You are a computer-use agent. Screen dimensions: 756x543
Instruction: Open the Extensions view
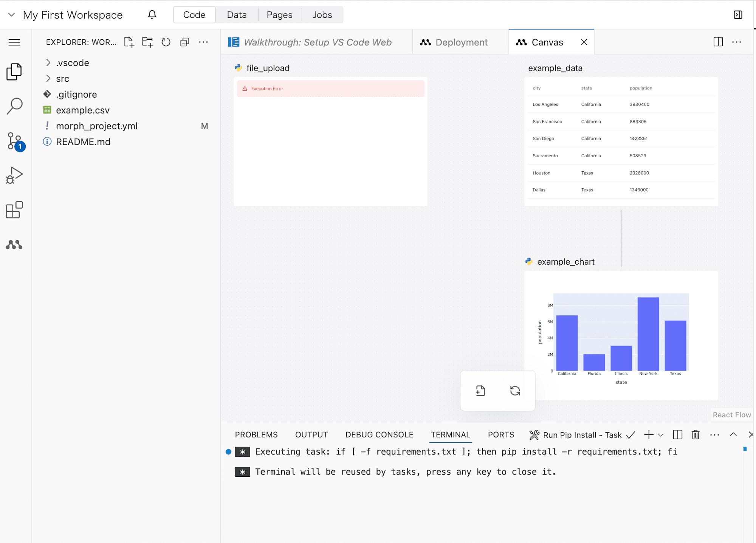click(x=14, y=210)
